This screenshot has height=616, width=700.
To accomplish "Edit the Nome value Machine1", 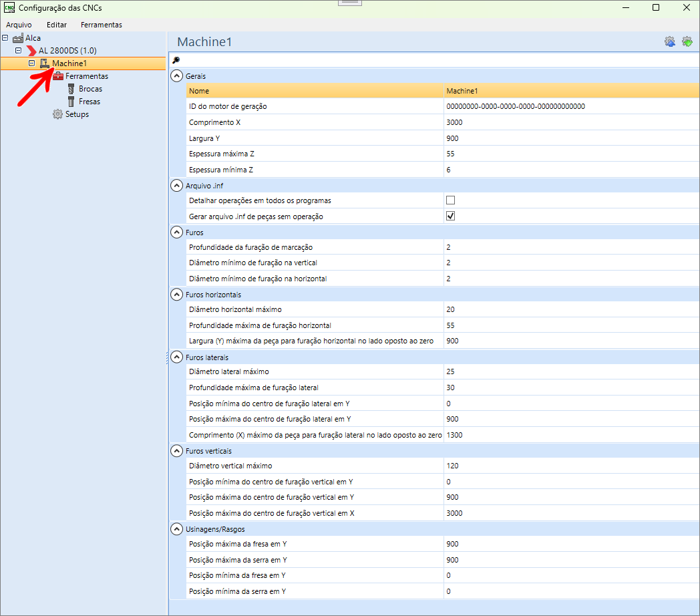I will [572, 91].
